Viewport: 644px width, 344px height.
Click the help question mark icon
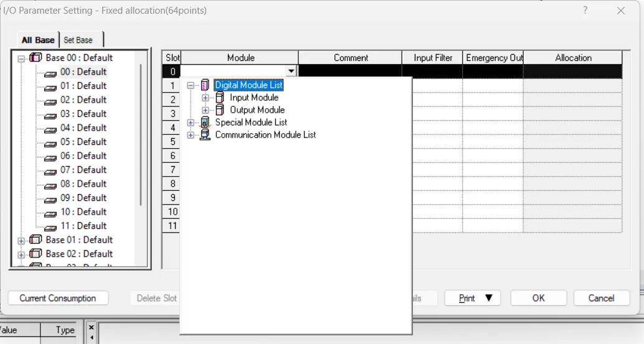[x=585, y=10]
